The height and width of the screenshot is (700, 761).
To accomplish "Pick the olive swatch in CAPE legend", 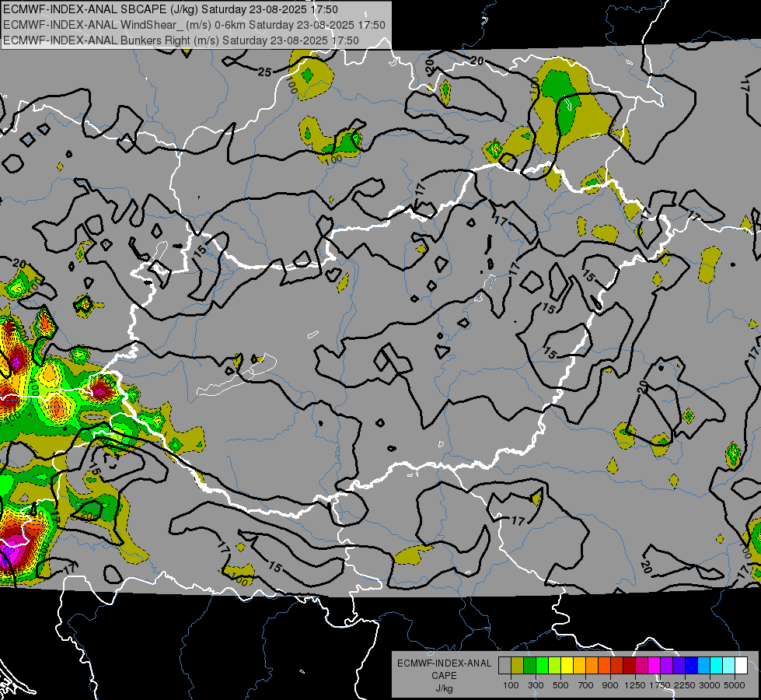I will [518, 665].
